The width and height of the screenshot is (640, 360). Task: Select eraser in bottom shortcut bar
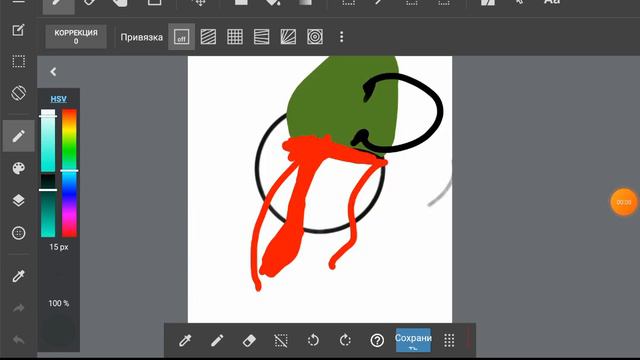click(249, 340)
